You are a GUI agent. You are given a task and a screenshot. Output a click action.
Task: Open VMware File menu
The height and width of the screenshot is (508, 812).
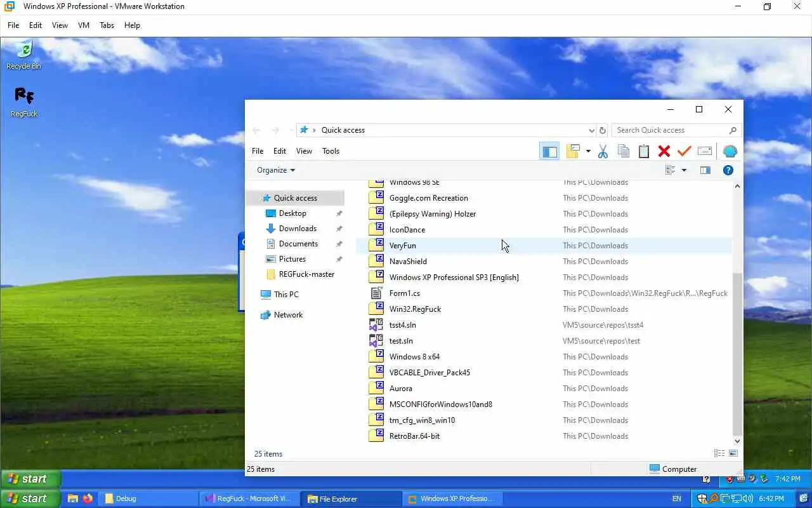coord(13,25)
